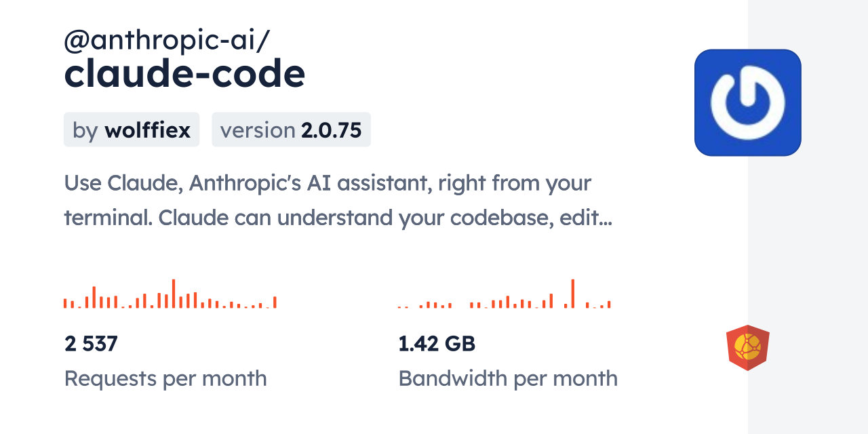This screenshot has width=868, height=434.
Task: Click the last bar of the requests chart
Action: [x=275, y=302]
